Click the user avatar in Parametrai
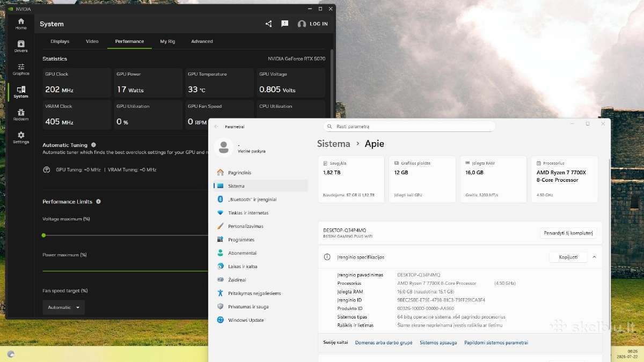Screen dimensions: 644x362 (223, 147)
